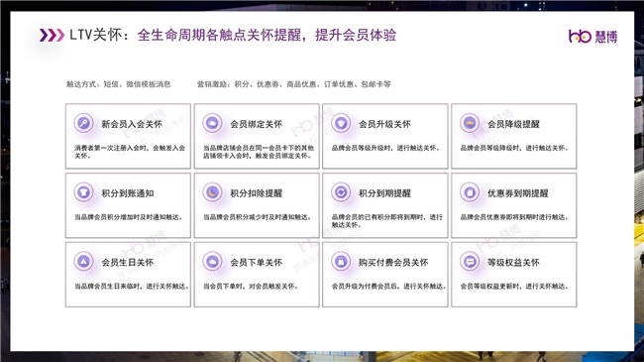The width and height of the screenshot is (644, 362).
Task: Click description 当品牌会员积分增加时
Action: (129, 217)
